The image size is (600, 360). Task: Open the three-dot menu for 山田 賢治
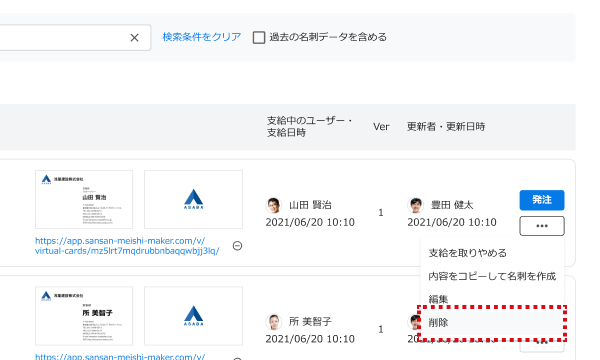click(541, 226)
